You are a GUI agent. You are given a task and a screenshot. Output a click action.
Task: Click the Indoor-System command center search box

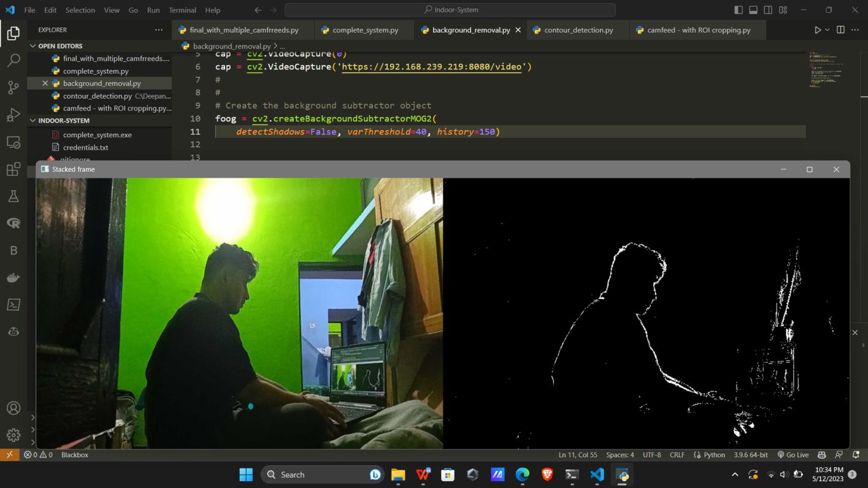click(450, 10)
